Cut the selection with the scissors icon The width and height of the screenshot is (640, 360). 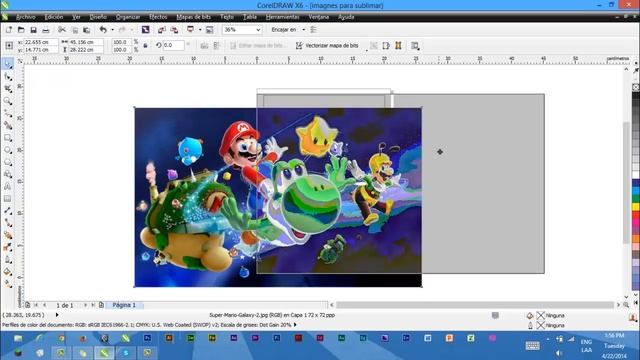[x=62, y=30]
